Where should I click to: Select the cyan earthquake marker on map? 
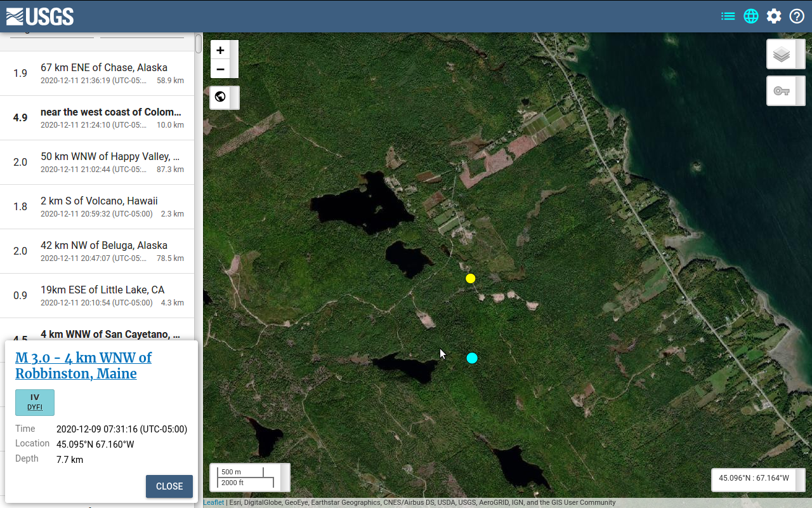pos(472,358)
